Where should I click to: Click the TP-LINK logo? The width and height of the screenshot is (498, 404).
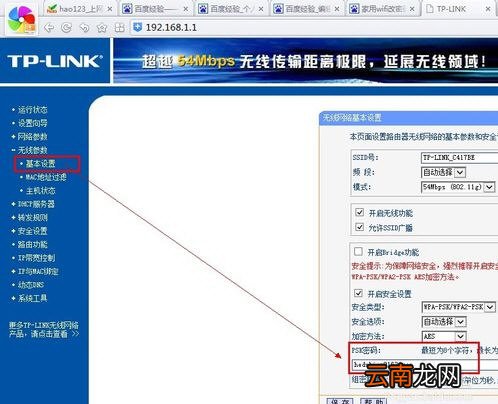click(x=55, y=61)
